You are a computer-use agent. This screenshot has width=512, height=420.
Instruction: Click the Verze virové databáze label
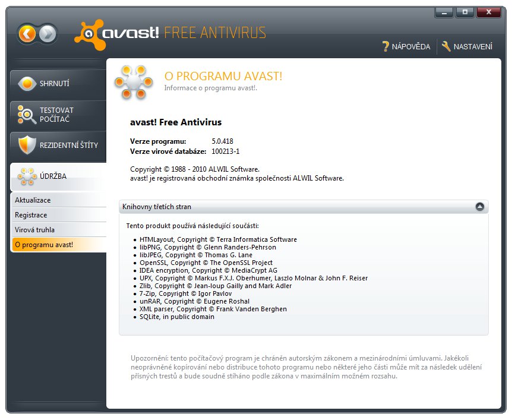tap(168, 151)
